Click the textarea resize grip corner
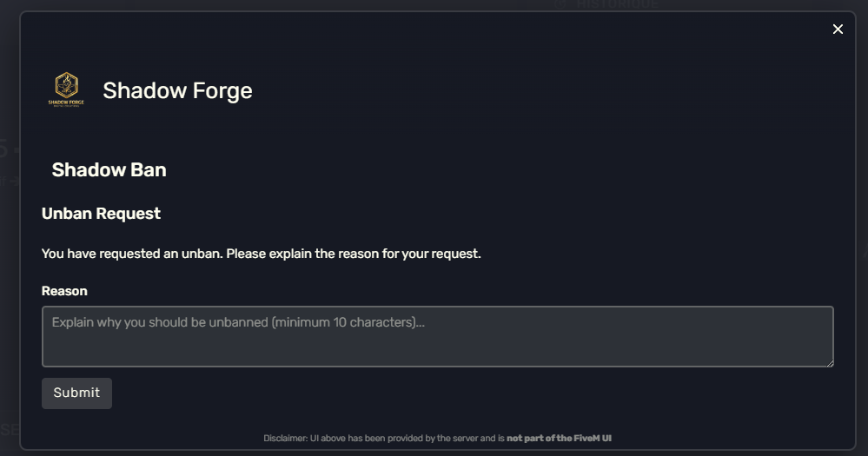The width and height of the screenshot is (868, 456). (830, 363)
